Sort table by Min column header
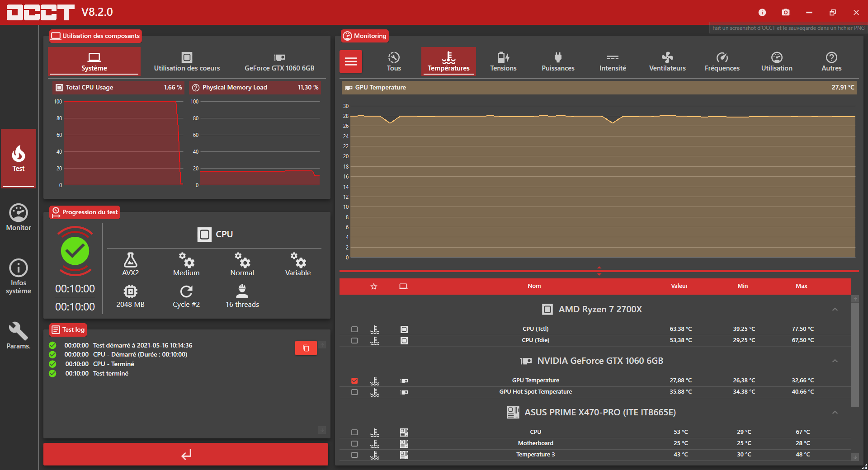The width and height of the screenshot is (868, 470). [743, 286]
